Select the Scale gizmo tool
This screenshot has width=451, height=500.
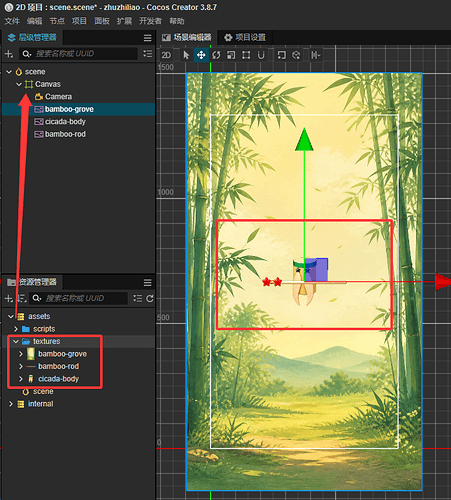point(231,55)
